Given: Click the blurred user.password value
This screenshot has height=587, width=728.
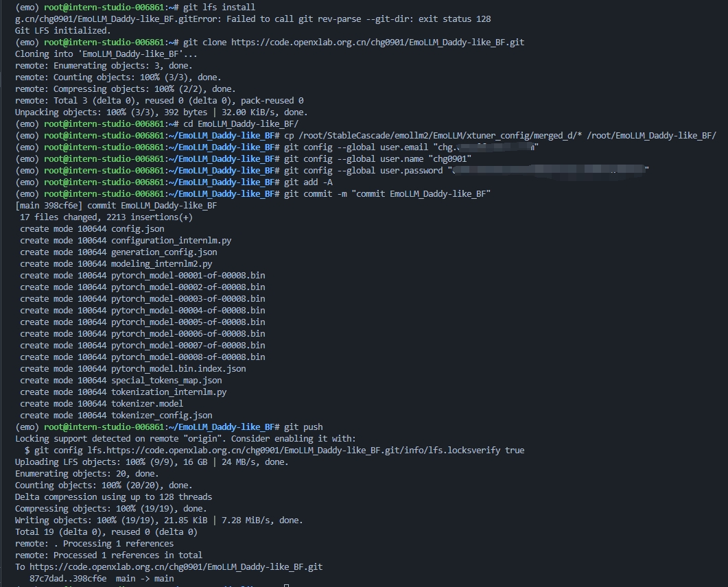Looking at the screenshot, I should point(548,171).
